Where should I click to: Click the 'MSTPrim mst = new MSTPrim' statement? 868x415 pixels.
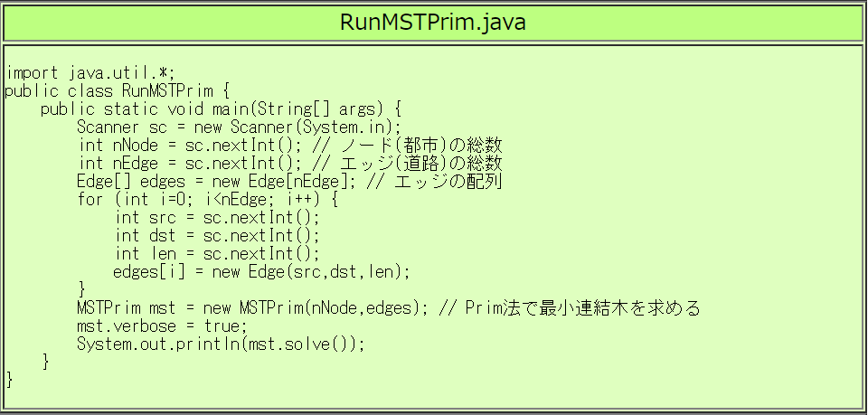click(x=251, y=307)
